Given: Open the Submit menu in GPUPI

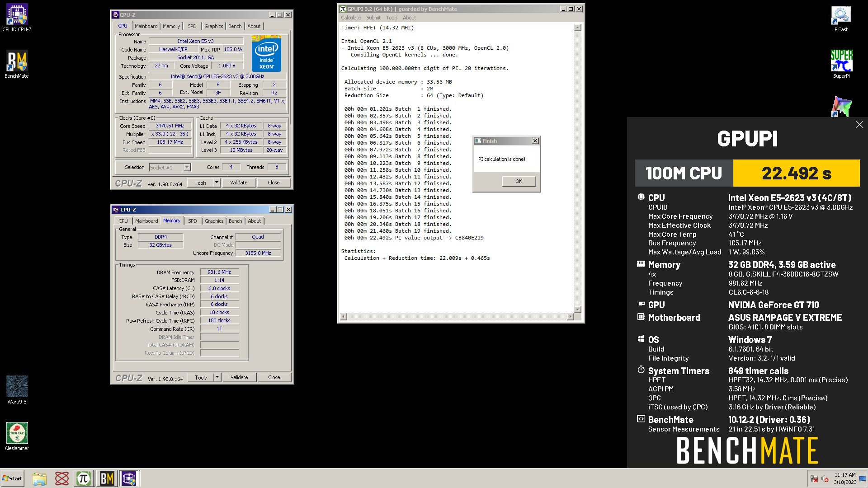Looking at the screenshot, I should 373,18.
